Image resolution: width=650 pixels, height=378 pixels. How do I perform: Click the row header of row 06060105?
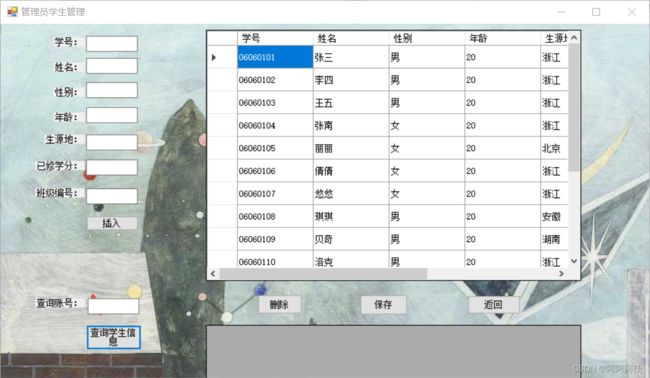click(x=222, y=148)
